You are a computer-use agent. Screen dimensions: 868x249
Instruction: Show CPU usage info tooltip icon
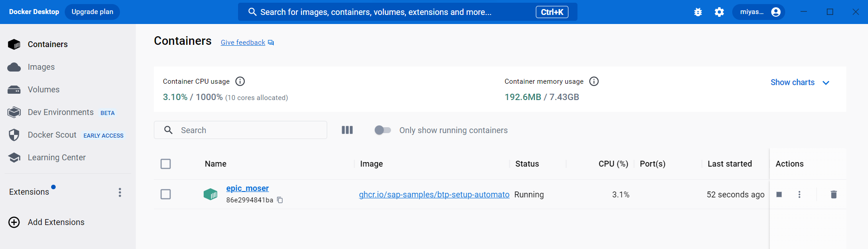tap(240, 81)
